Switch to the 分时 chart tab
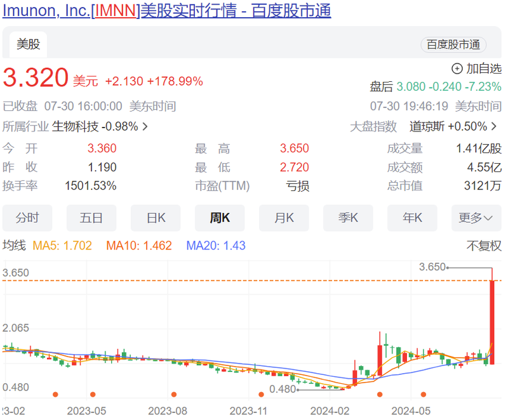This screenshot has height=420, width=508. click(x=27, y=218)
